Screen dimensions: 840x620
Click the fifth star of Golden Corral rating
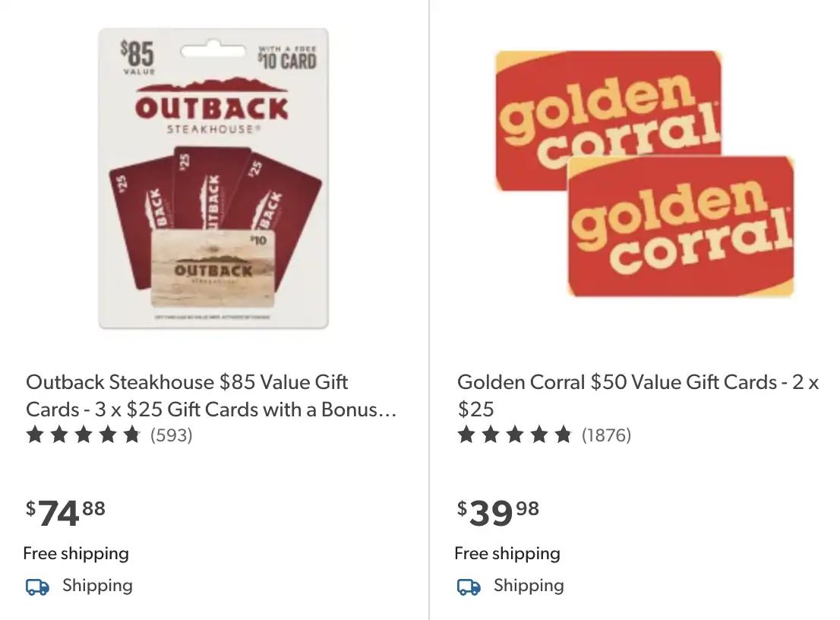tap(563, 434)
